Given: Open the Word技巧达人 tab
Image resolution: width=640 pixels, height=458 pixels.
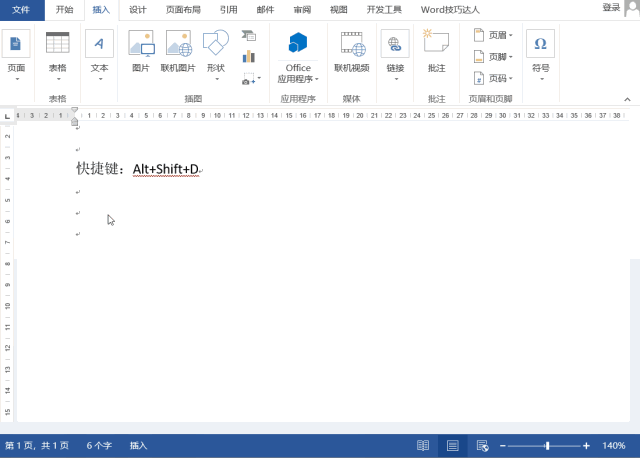Looking at the screenshot, I should (450, 10).
